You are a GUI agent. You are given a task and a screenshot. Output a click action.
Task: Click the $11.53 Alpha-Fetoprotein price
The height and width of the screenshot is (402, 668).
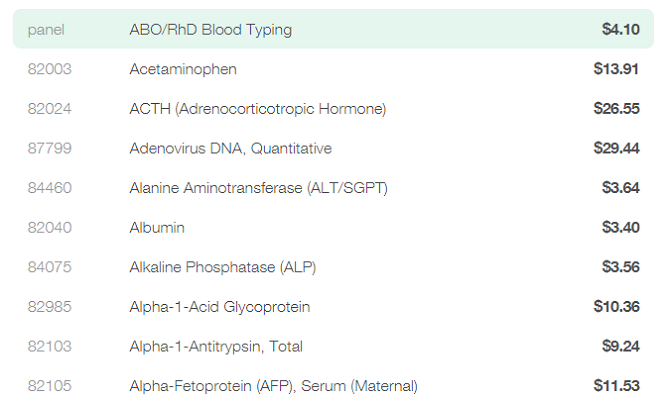[x=616, y=386]
